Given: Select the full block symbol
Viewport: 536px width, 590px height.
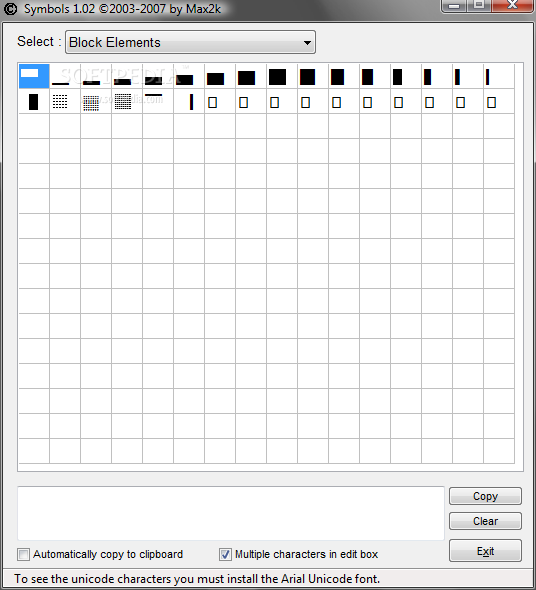Looking at the screenshot, I should pyautogui.click(x=282, y=76).
